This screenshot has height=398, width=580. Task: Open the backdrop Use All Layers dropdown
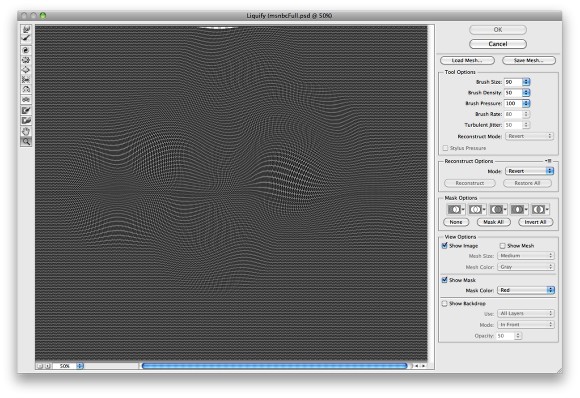[x=526, y=313]
